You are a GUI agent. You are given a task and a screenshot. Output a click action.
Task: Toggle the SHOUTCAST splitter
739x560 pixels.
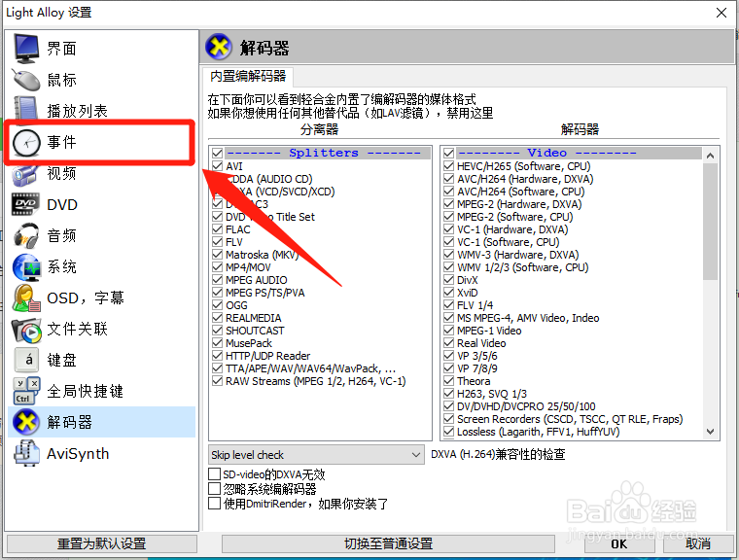coord(217,331)
